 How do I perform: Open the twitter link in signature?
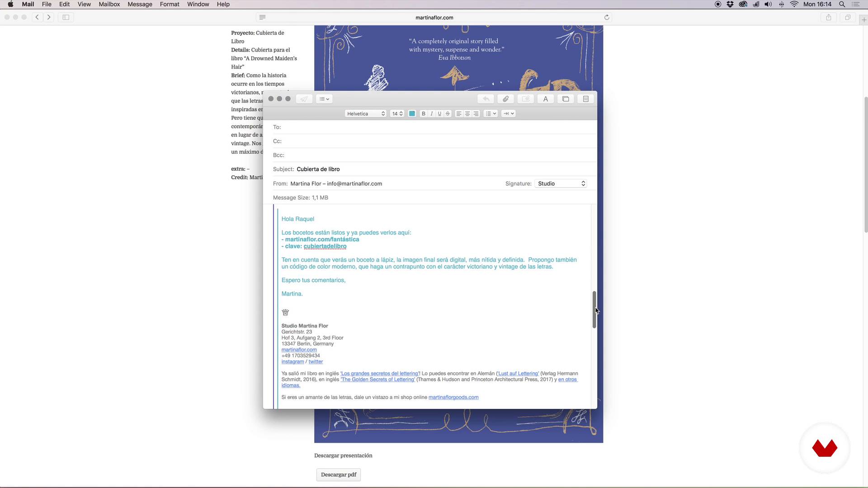[316, 361]
